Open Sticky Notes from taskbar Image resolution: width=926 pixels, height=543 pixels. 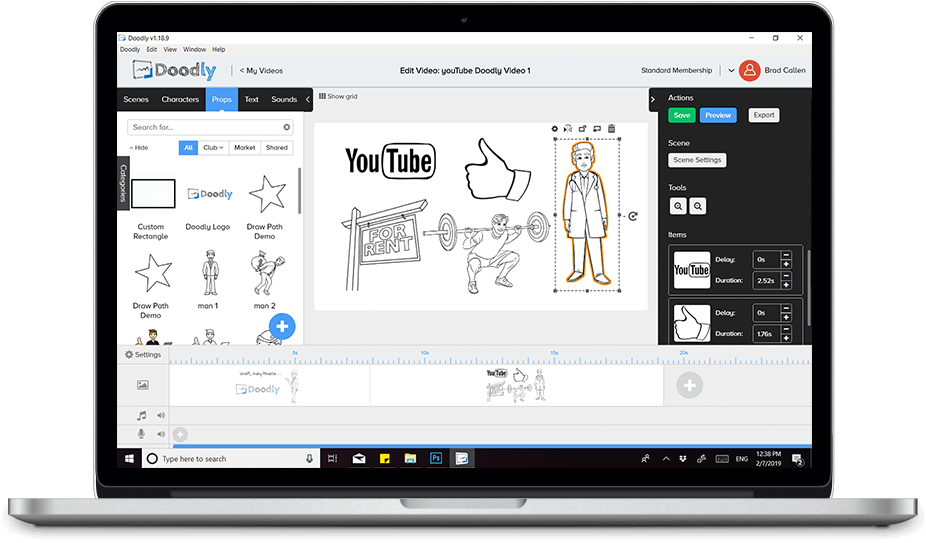point(384,459)
